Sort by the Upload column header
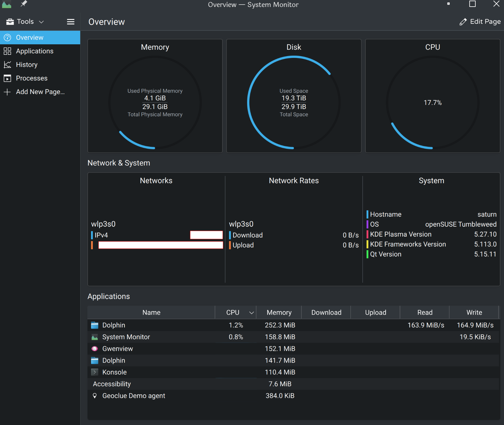The height and width of the screenshot is (425, 504). coord(376,313)
